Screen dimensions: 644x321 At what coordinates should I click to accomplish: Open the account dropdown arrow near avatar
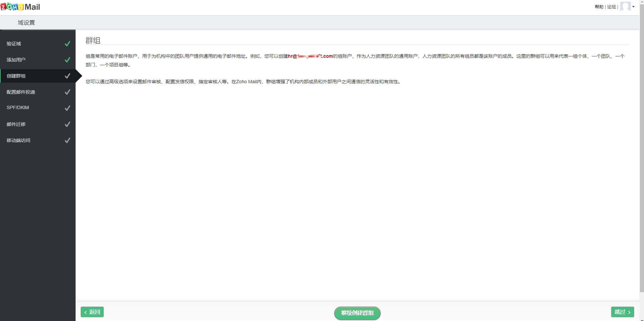pos(634,6)
